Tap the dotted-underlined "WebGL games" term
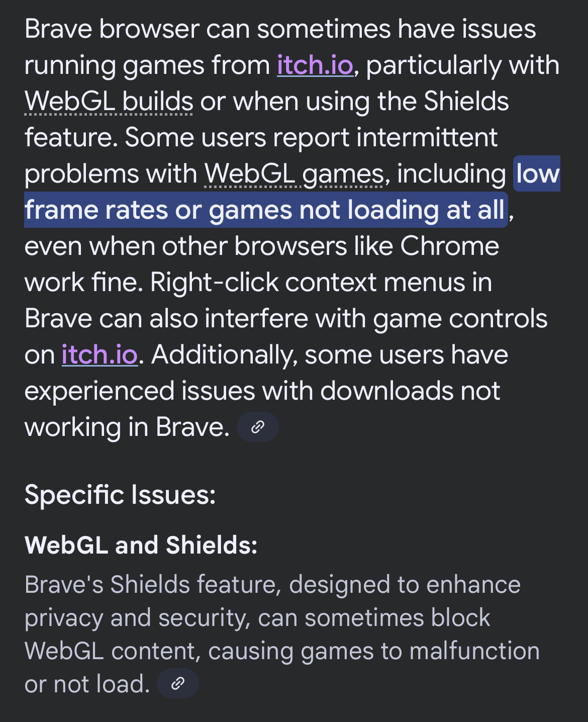 coord(294,174)
